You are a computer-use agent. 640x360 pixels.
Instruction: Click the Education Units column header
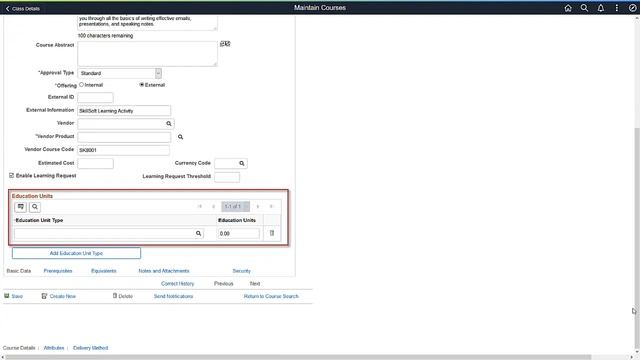click(237, 220)
